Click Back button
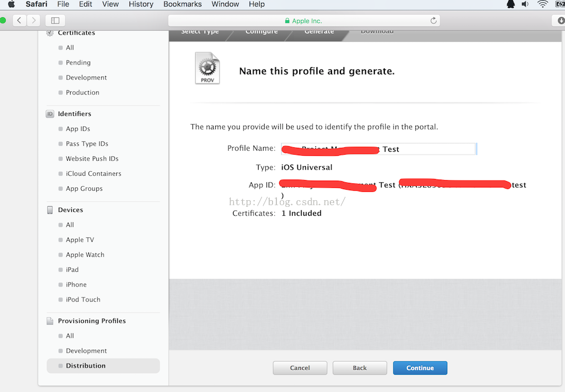 (360, 368)
